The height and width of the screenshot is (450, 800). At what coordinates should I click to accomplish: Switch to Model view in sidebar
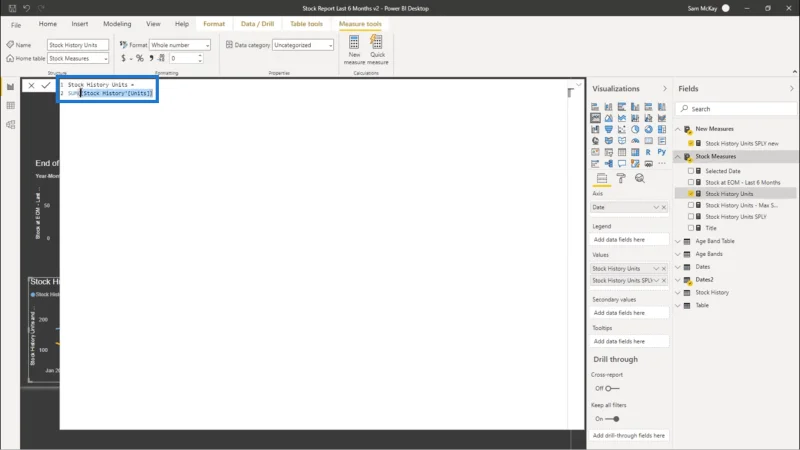pos(10,124)
